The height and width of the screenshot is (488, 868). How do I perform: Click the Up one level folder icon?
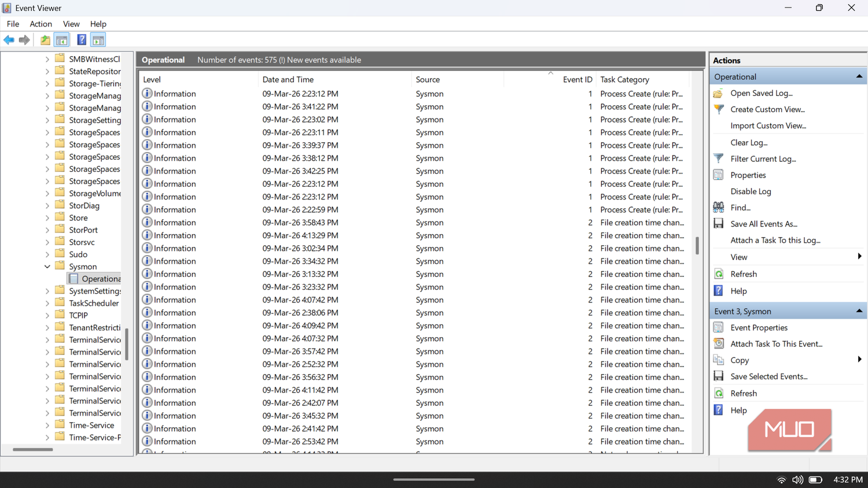pyautogui.click(x=45, y=40)
